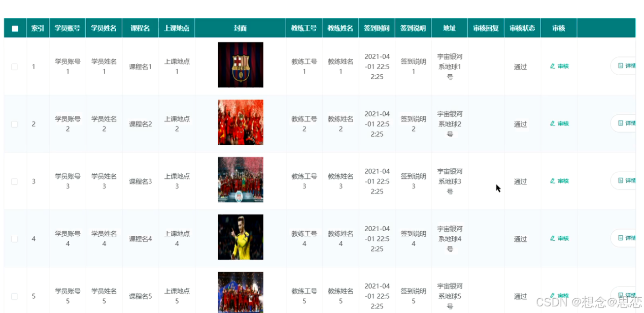Click the 教练姓名 column header
This screenshot has height=313, width=644.
341,28
